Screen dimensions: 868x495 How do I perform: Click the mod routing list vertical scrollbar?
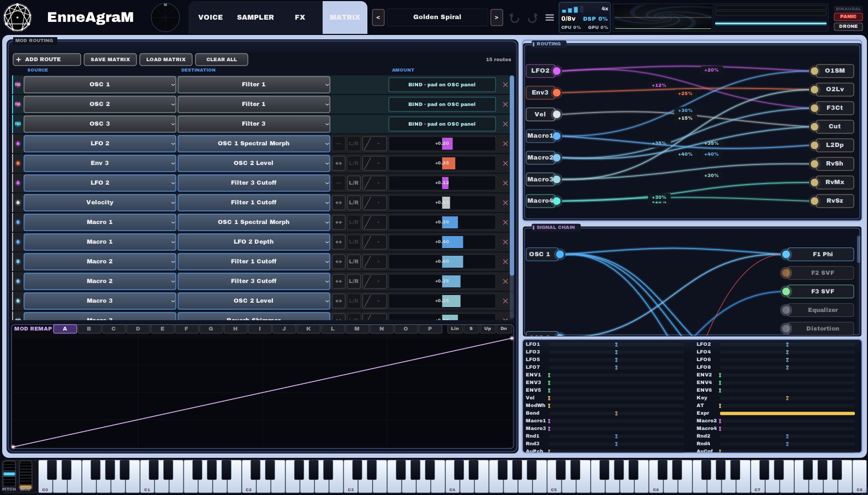(x=512, y=175)
